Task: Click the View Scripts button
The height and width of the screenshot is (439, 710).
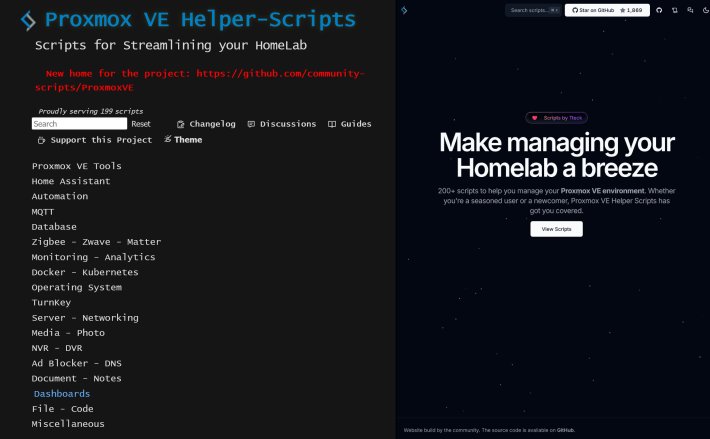Action: pos(556,229)
